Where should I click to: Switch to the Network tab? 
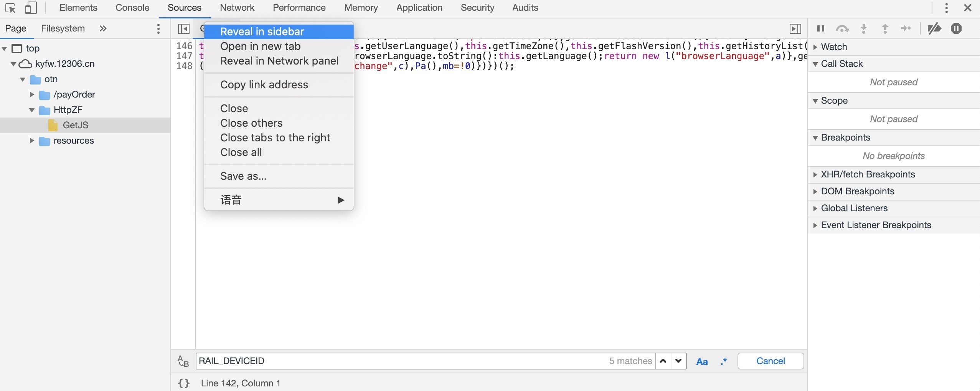[237, 8]
